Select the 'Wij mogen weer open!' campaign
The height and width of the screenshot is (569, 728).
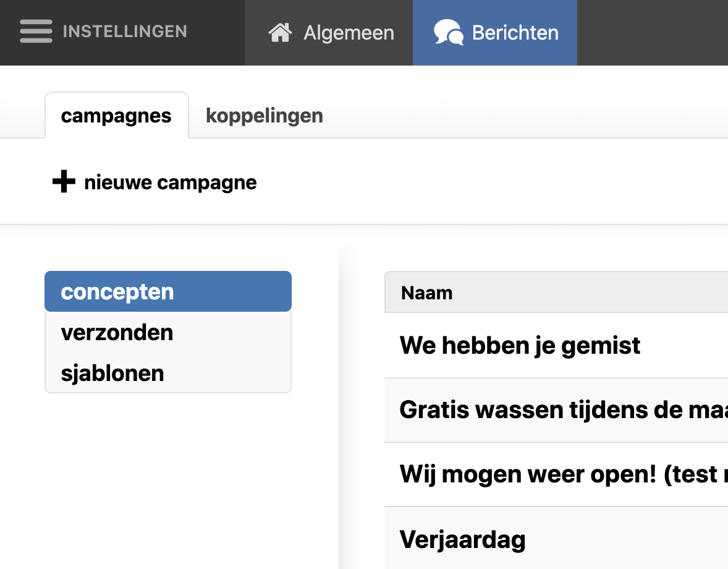(556, 474)
